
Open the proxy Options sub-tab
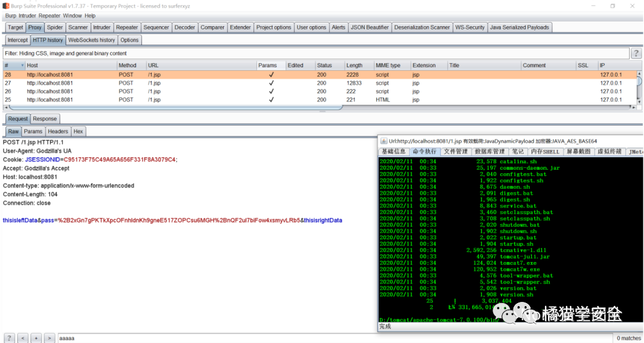(x=129, y=40)
